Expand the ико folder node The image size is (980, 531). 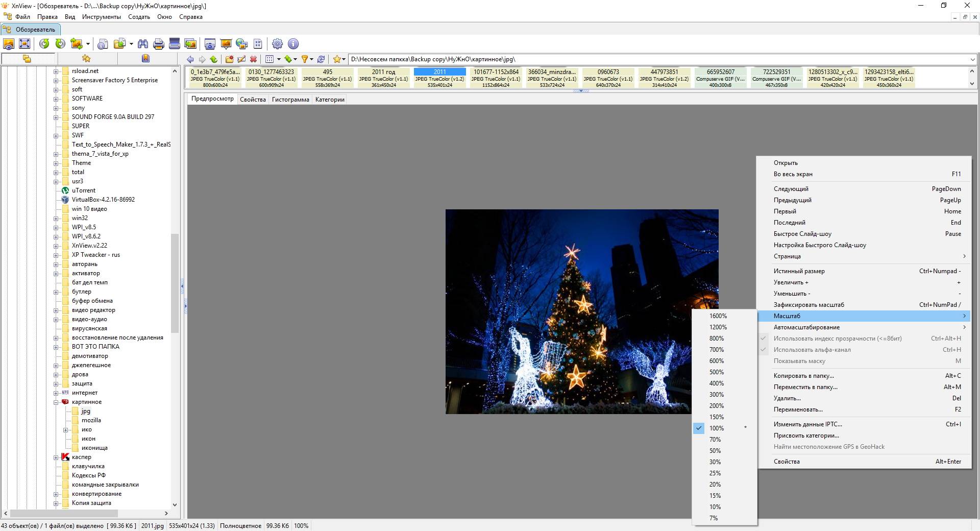(66, 430)
